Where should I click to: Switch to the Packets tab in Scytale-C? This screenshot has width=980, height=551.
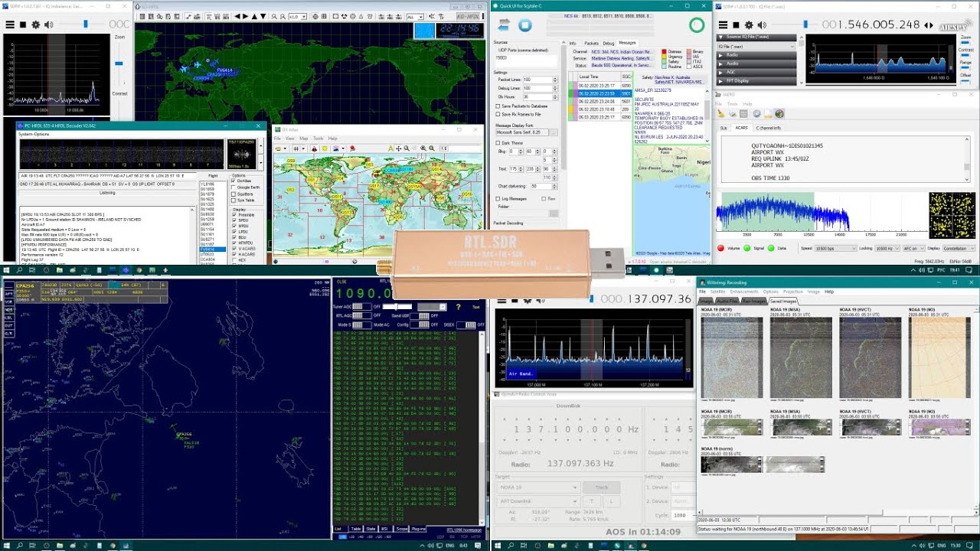point(591,44)
